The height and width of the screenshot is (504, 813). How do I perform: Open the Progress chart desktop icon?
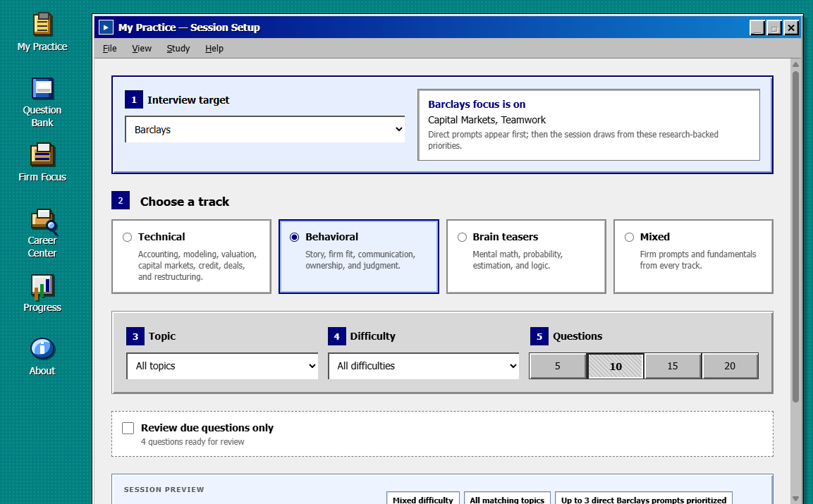[42, 293]
